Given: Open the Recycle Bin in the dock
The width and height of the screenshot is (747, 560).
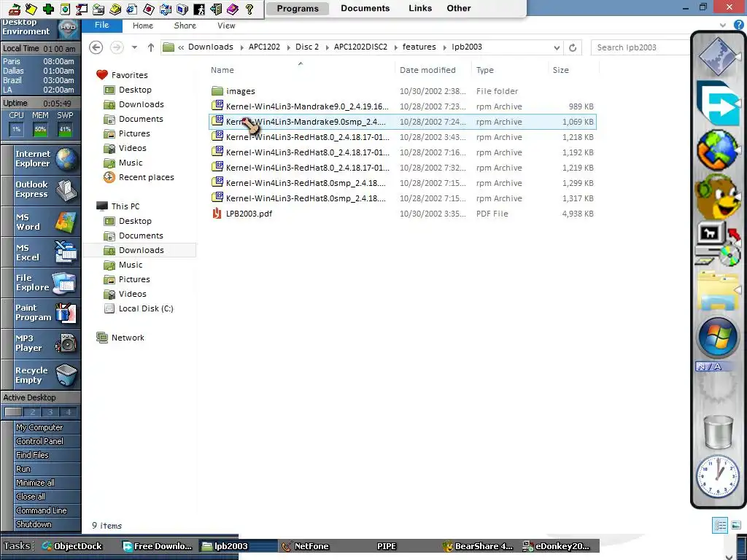Looking at the screenshot, I should coord(719,432).
